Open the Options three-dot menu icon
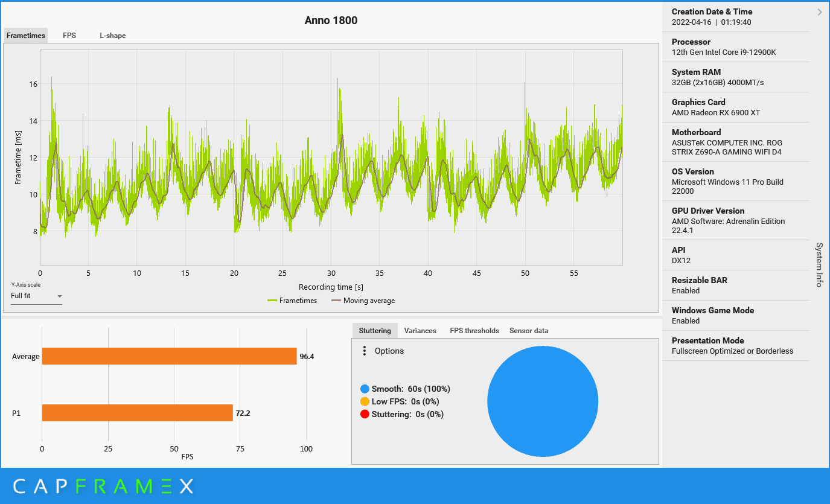Screen dimensions: 830x504 364,351
